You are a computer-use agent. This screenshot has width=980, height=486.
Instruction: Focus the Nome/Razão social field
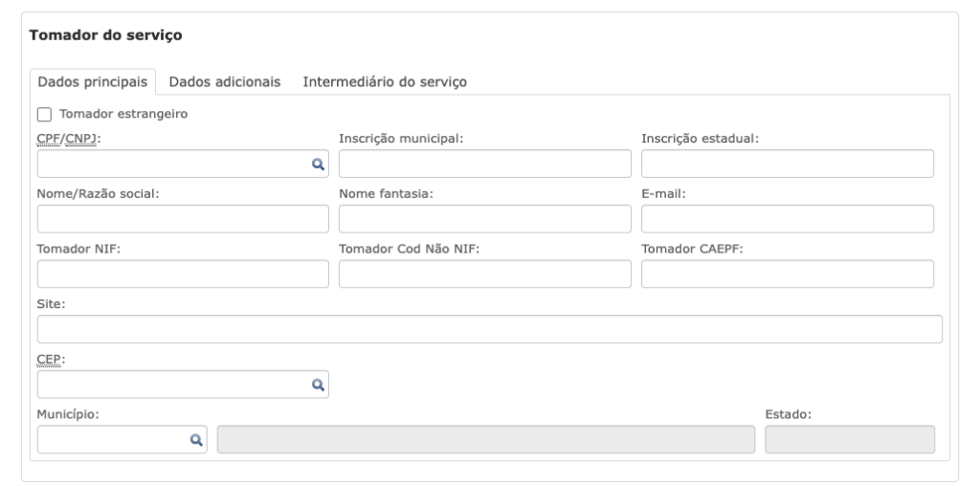pyautogui.click(x=183, y=219)
